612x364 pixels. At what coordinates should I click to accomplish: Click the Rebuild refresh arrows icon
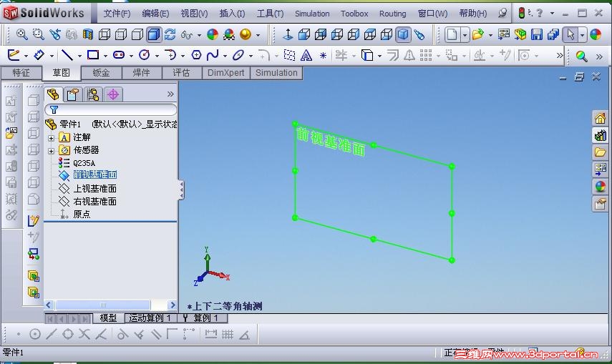pyautogui.click(x=170, y=35)
